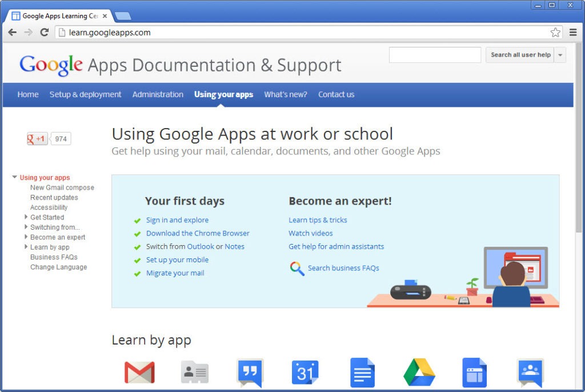Follow the Outlook link
This screenshot has width=585, height=392.
[x=201, y=247]
